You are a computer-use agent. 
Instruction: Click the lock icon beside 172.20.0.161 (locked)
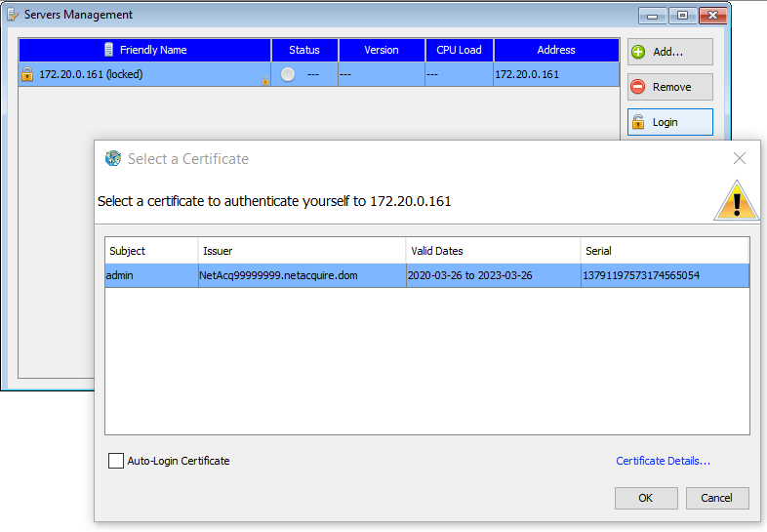[x=27, y=74]
